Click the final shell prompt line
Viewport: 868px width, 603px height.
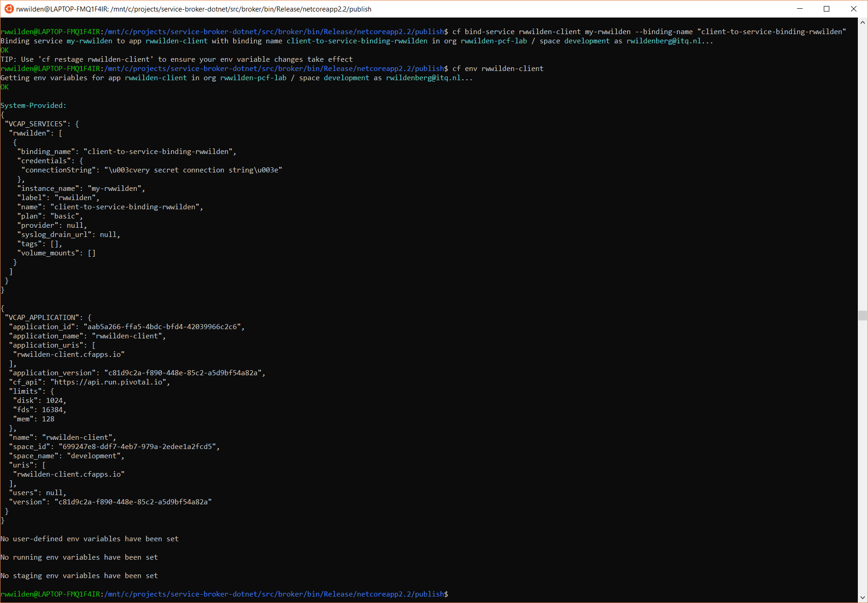[x=224, y=594]
